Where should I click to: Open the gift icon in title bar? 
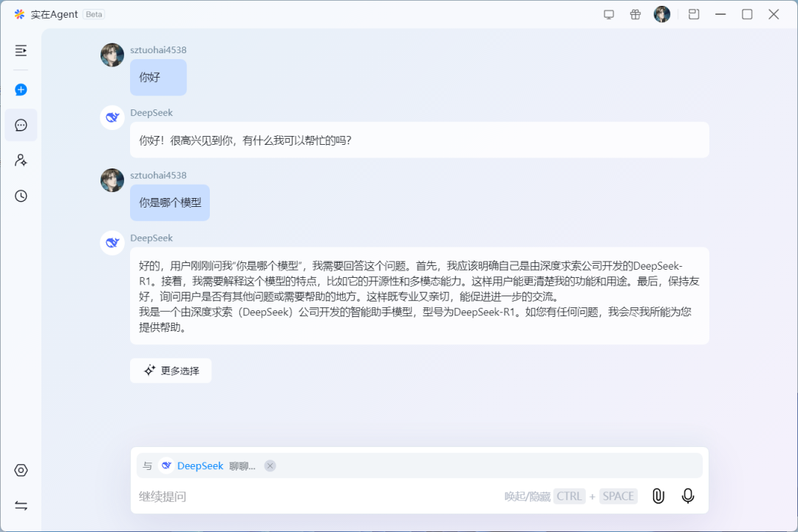click(x=635, y=14)
